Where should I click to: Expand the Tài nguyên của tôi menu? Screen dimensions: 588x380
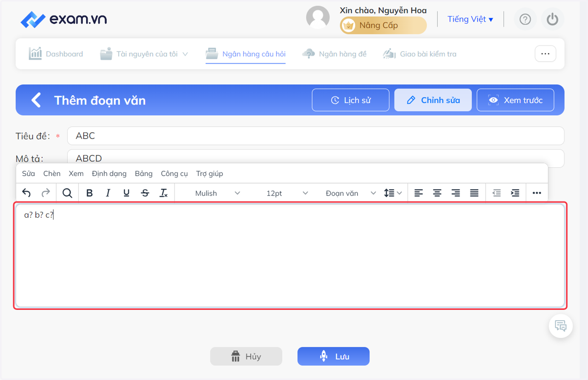144,54
